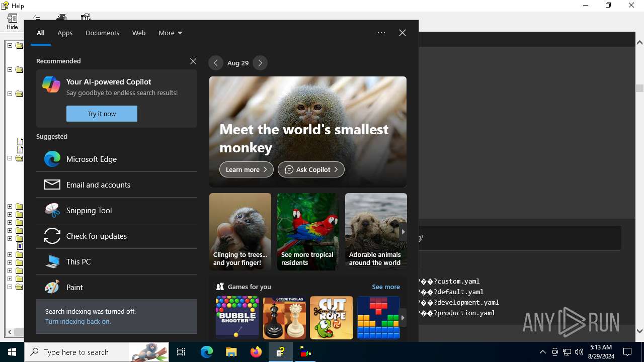The height and width of the screenshot is (362, 644).
Task: Click the Hide button in Help toolbar
Action: coord(12,22)
